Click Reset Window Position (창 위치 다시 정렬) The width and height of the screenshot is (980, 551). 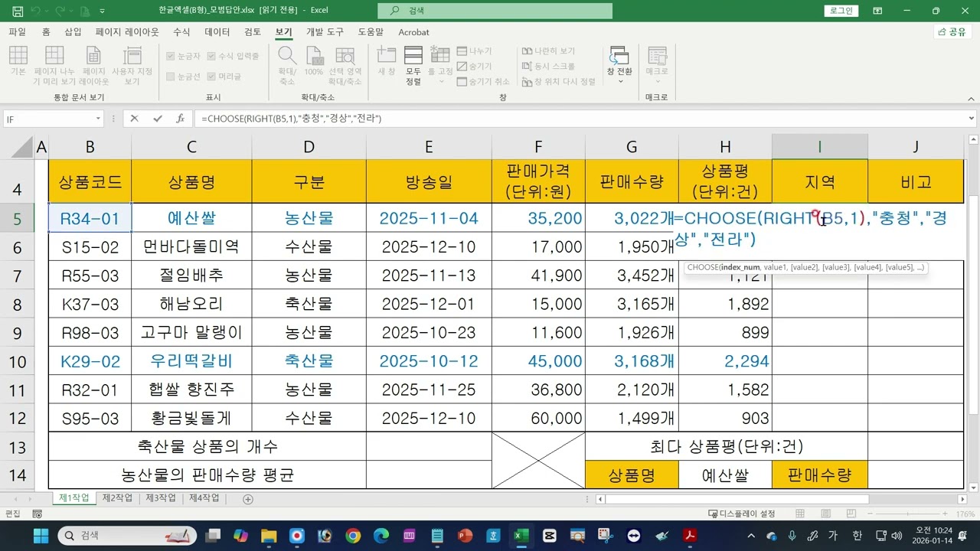pos(558,82)
